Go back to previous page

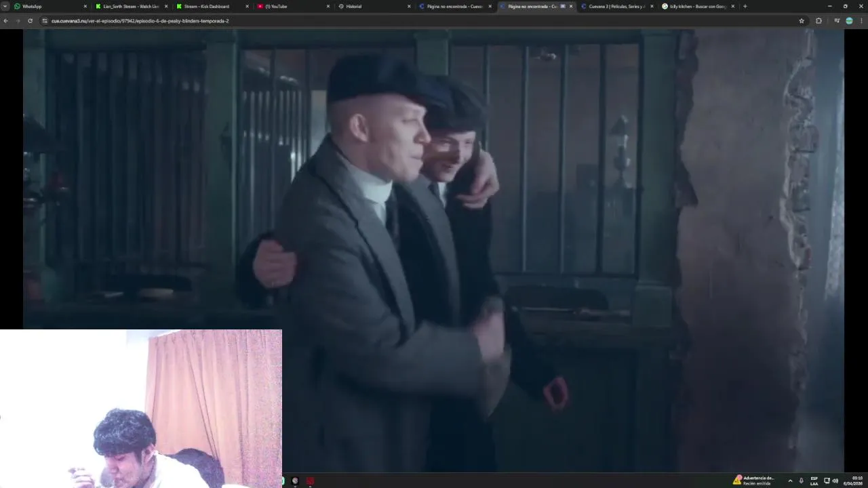[5, 21]
